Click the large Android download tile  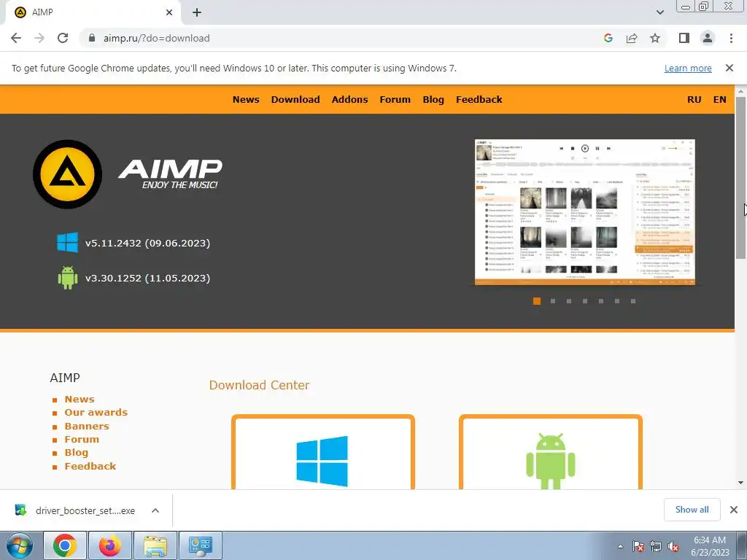click(x=550, y=452)
